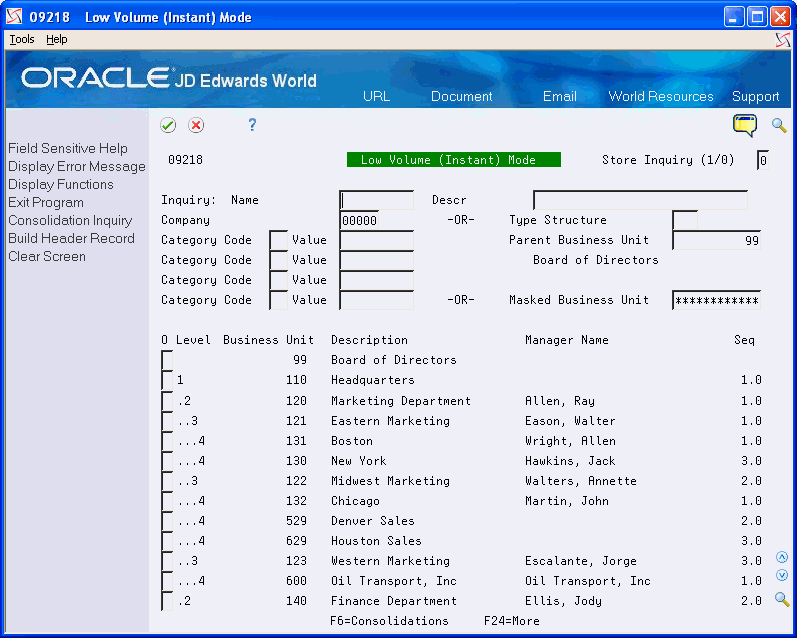The image size is (797, 638).
Task: Click option field for Finance Department row
Action: [167, 601]
